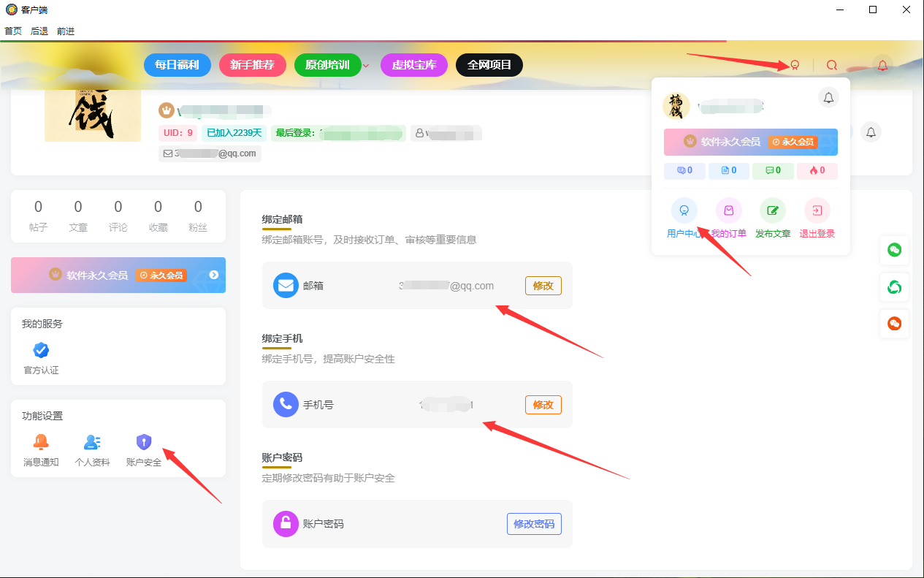Screen dimensions: 924x578
Task: Select the 虚拟宝库 navigation tab
Action: coord(414,65)
